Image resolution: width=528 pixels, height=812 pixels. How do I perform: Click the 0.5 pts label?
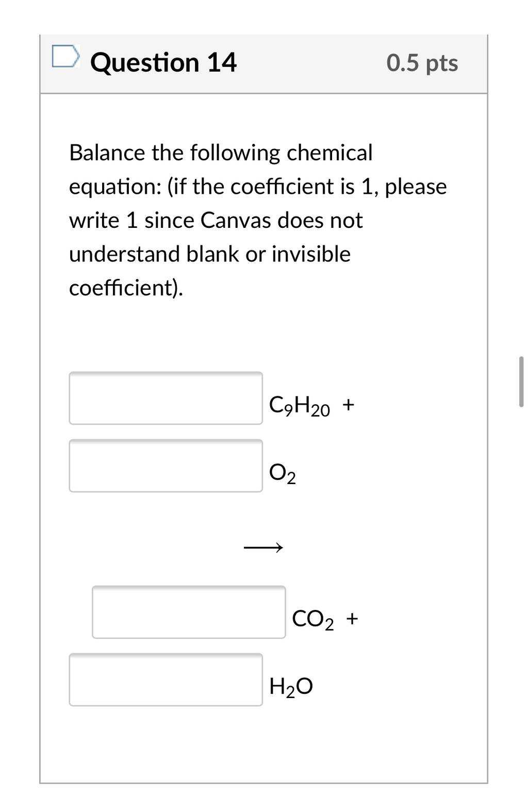point(422,63)
